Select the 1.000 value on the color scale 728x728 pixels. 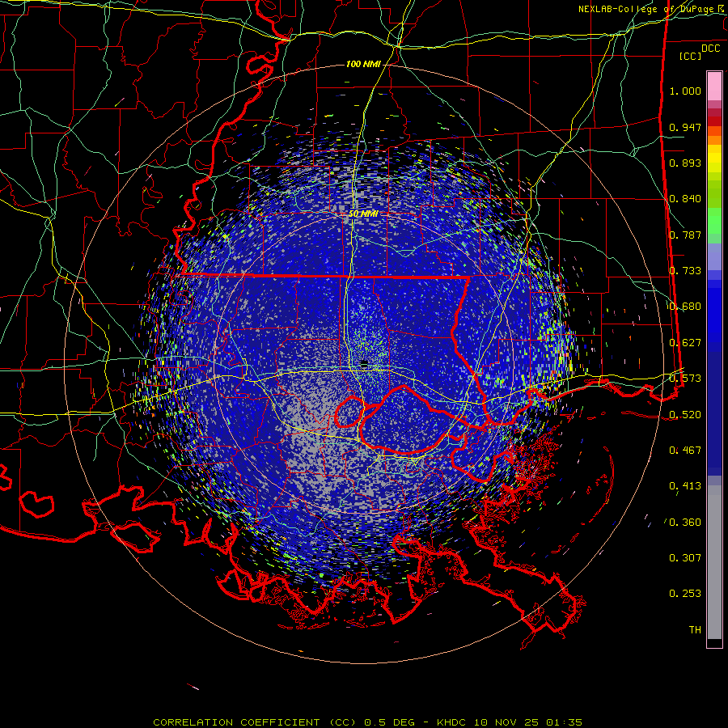tap(685, 91)
